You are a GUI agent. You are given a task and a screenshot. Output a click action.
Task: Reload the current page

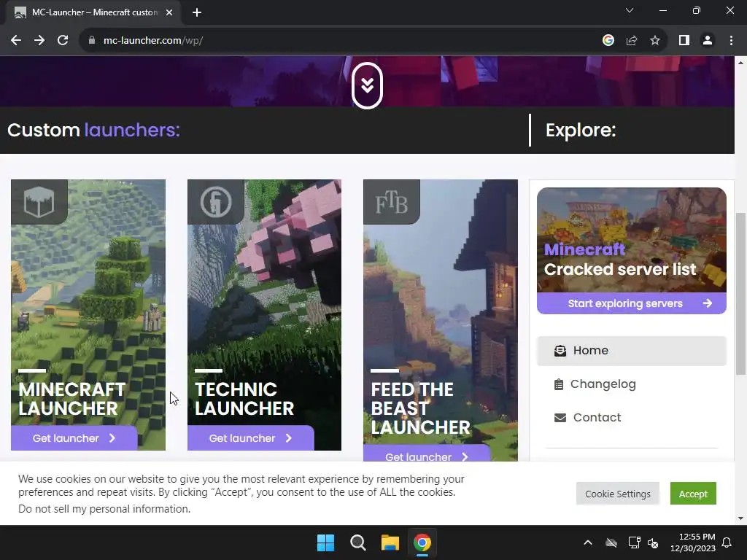click(x=63, y=41)
